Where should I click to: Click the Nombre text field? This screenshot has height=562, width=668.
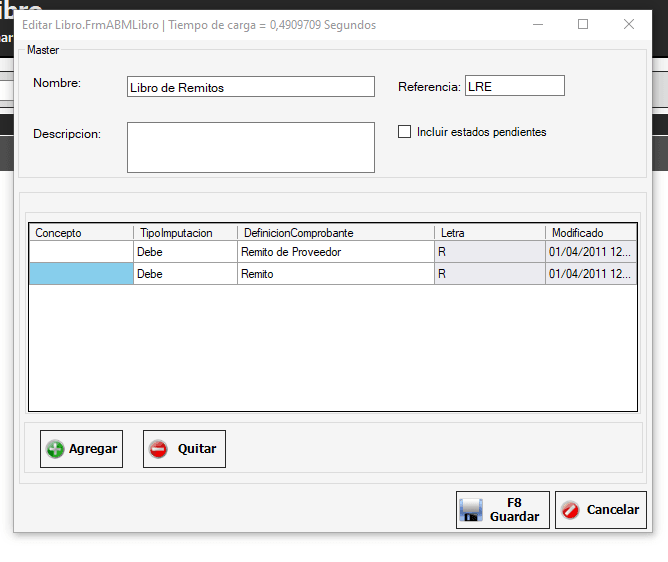250,87
